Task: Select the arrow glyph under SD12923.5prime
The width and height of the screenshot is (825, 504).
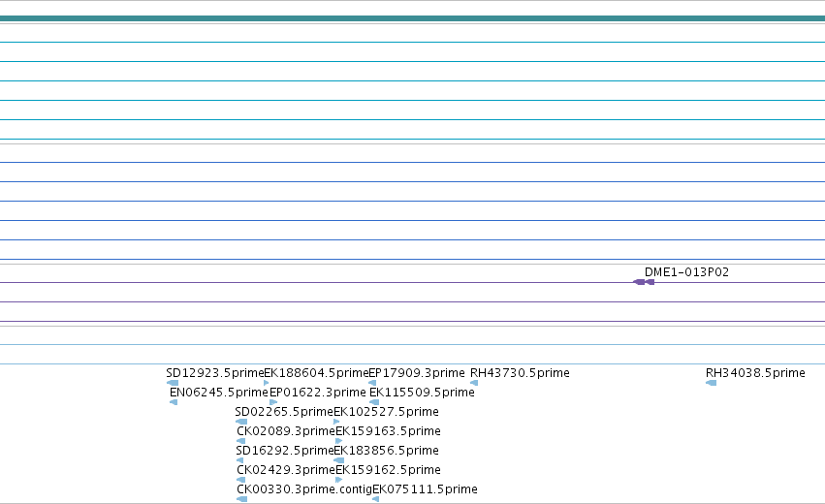Action: point(172,383)
